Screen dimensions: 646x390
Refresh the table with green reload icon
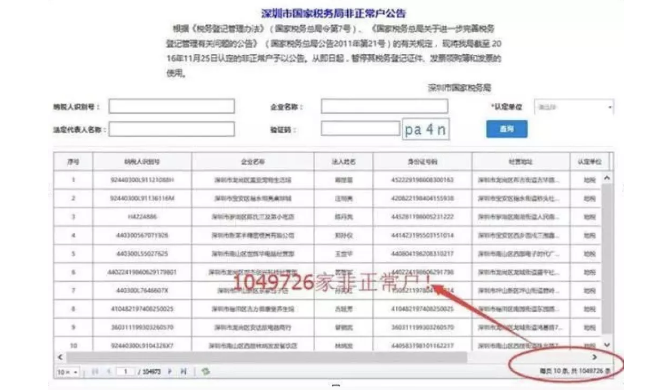tap(205, 371)
